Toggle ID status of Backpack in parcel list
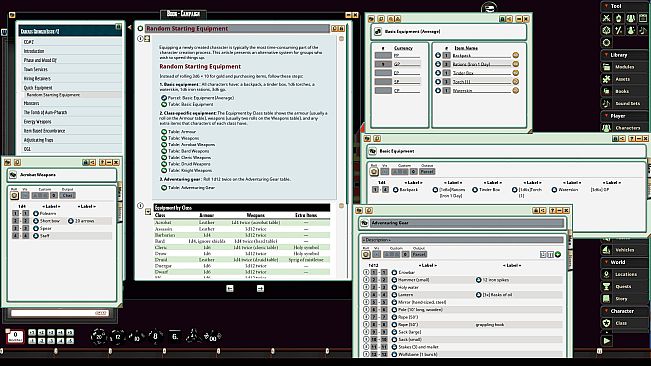 click(515, 55)
